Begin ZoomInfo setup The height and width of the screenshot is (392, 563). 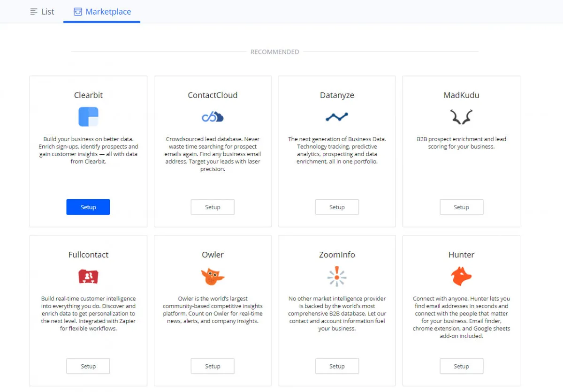(x=337, y=366)
